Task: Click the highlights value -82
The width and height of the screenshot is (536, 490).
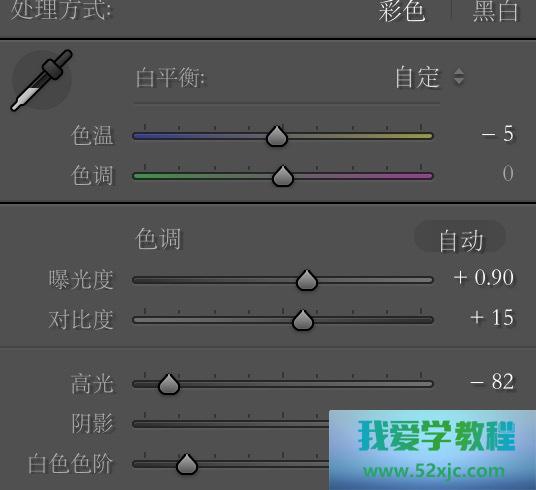Action: coord(492,381)
